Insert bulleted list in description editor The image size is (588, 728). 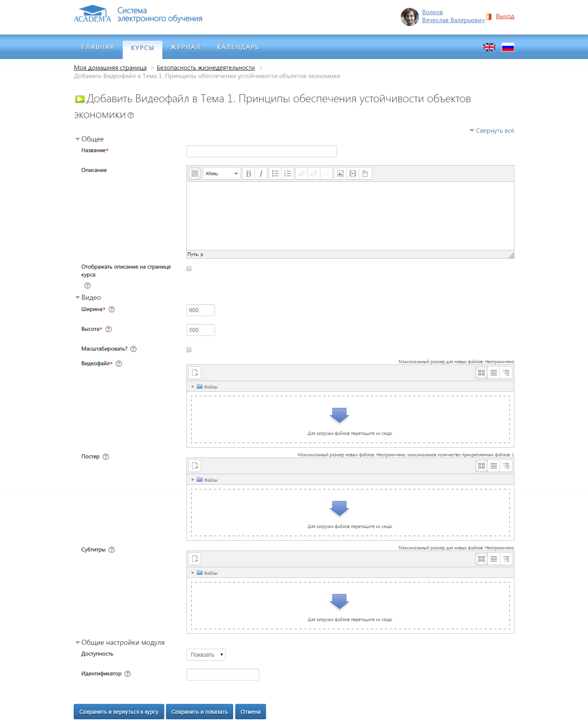(x=275, y=173)
